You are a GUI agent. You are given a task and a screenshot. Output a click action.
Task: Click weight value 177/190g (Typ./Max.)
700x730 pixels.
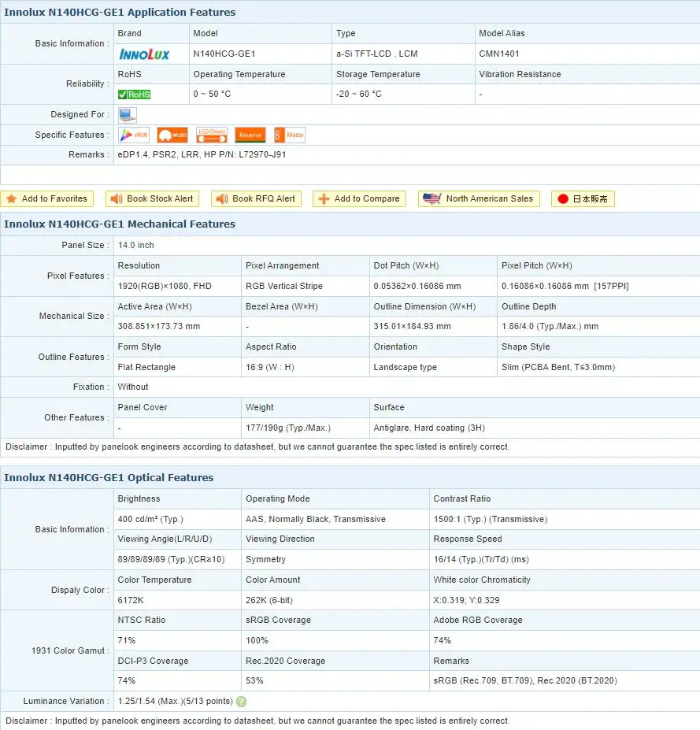click(288, 428)
